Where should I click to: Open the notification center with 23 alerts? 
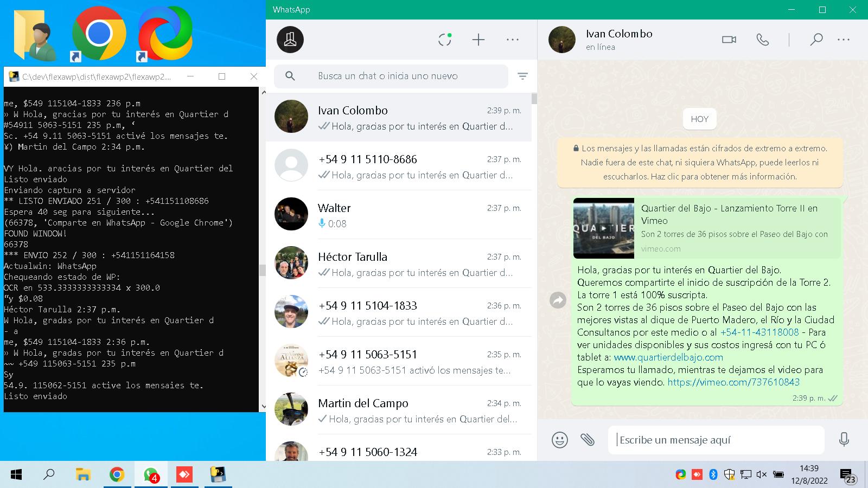coord(848,477)
